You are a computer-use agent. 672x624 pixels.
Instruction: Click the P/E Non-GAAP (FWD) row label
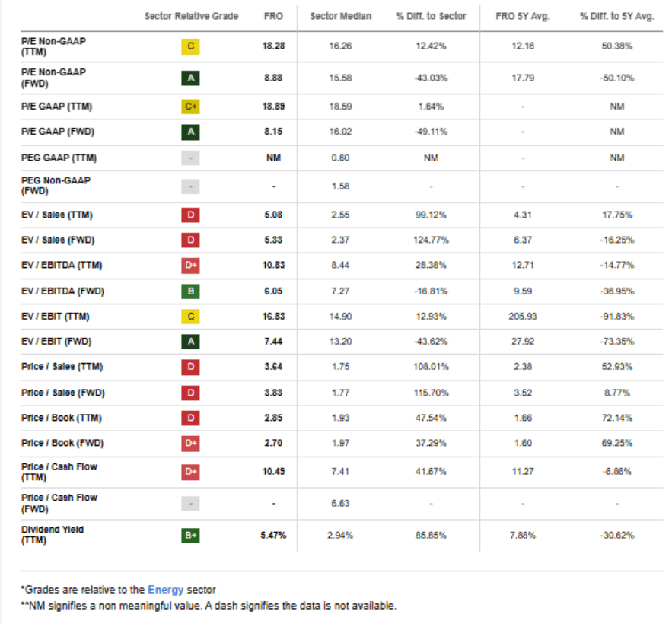[53, 78]
